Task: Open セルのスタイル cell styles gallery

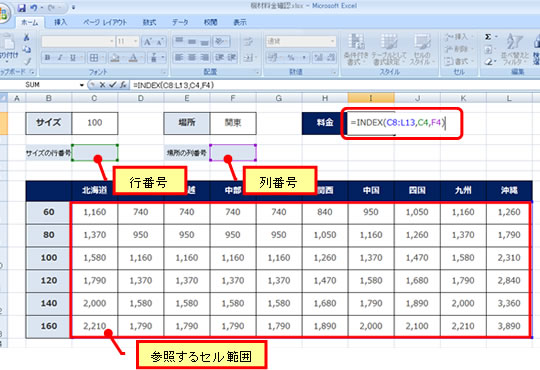Action: pos(422,49)
